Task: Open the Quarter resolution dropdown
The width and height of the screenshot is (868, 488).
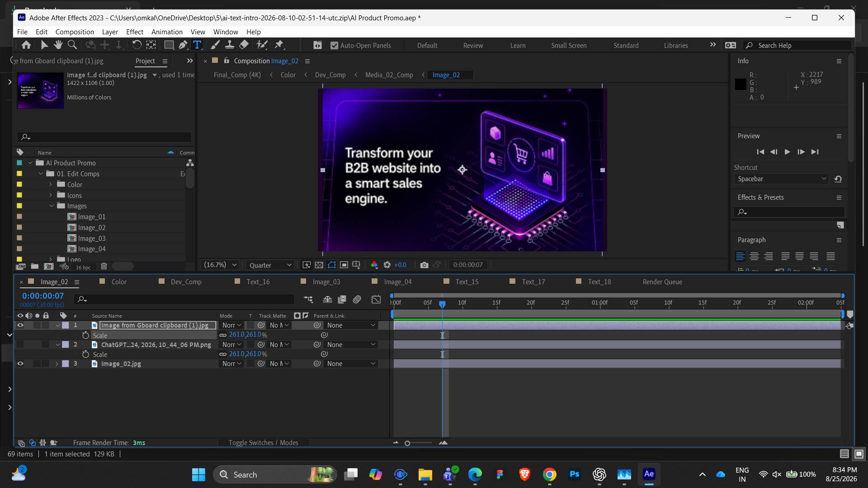Action: tap(270, 265)
